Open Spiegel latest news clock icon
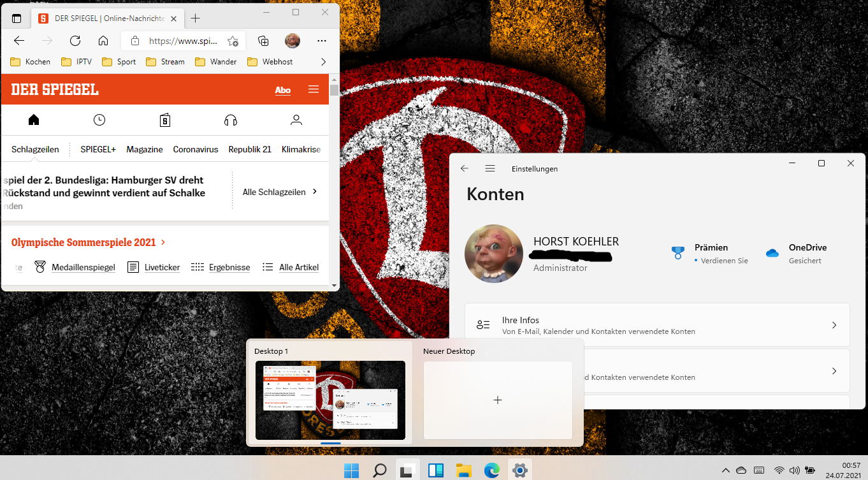Screen dimensions: 868x480 point(99,120)
